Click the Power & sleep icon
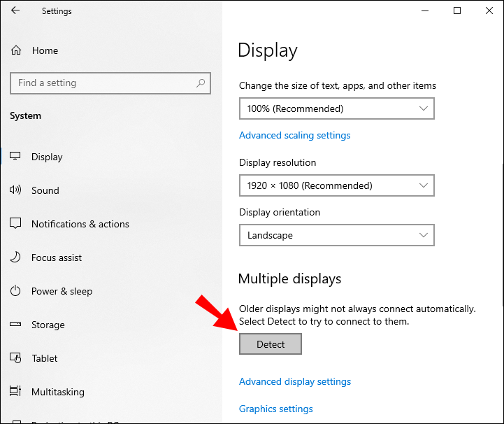Screen dimensions: 504x424 point(15,291)
